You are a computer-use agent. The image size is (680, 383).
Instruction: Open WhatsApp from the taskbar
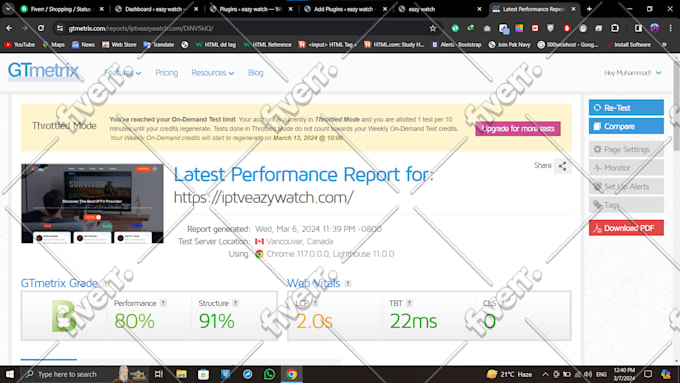tap(269, 374)
